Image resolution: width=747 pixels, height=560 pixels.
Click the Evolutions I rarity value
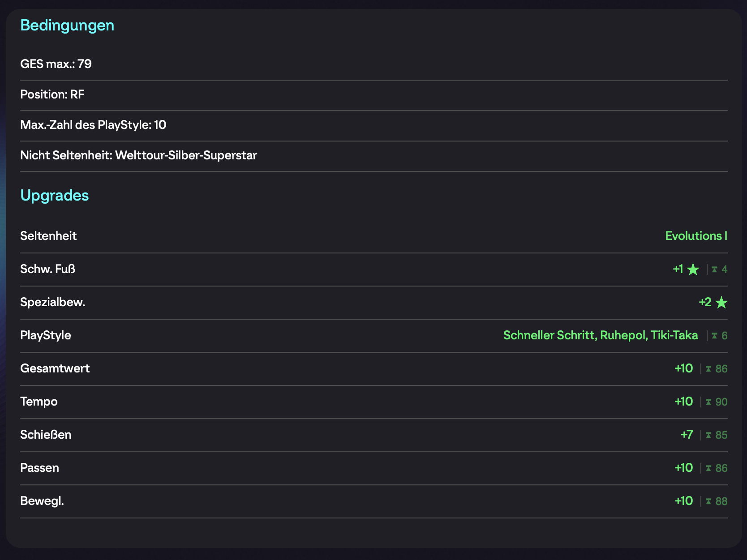pyautogui.click(x=696, y=236)
